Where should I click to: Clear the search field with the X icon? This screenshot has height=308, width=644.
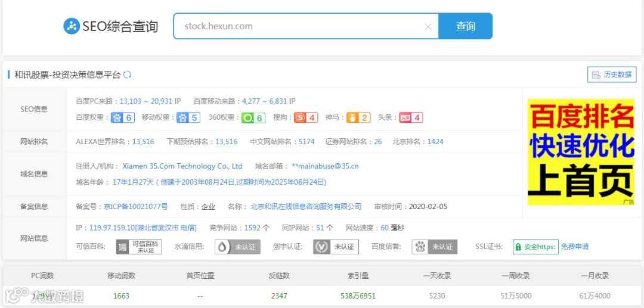tap(428, 27)
